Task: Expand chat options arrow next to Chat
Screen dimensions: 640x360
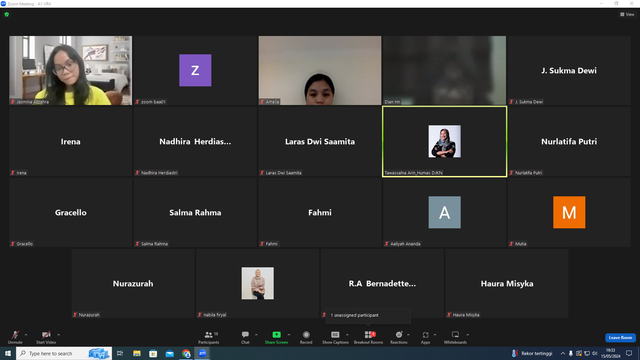Action: (x=256, y=335)
